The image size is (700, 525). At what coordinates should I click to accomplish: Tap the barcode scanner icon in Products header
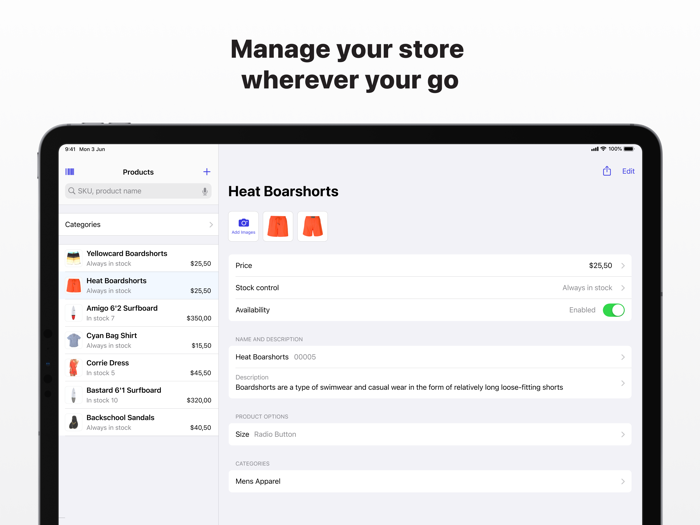coord(70,172)
